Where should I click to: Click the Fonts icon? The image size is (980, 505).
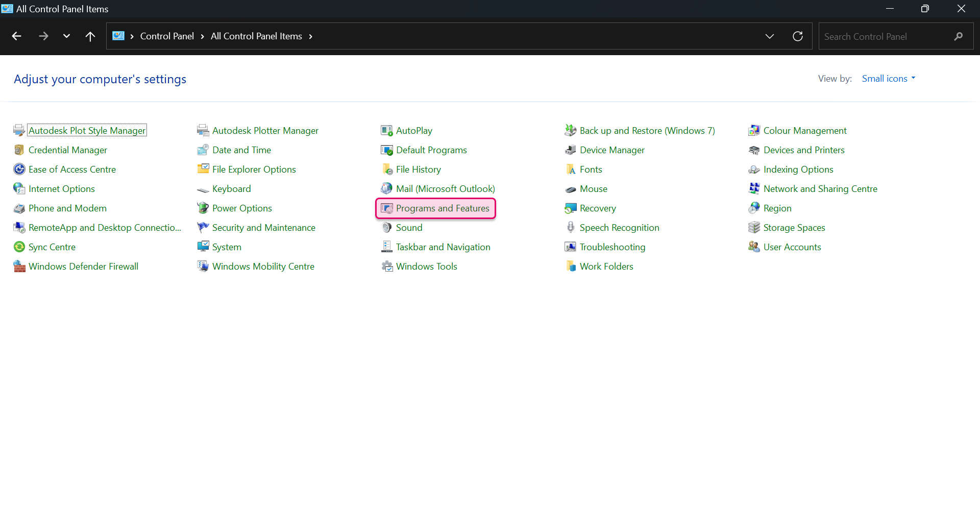pos(571,170)
